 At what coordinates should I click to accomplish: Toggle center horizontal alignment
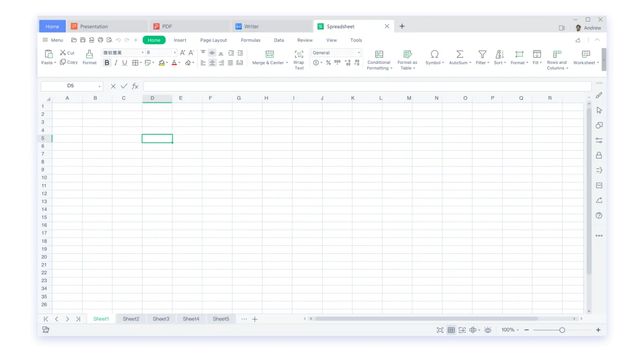[212, 63]
